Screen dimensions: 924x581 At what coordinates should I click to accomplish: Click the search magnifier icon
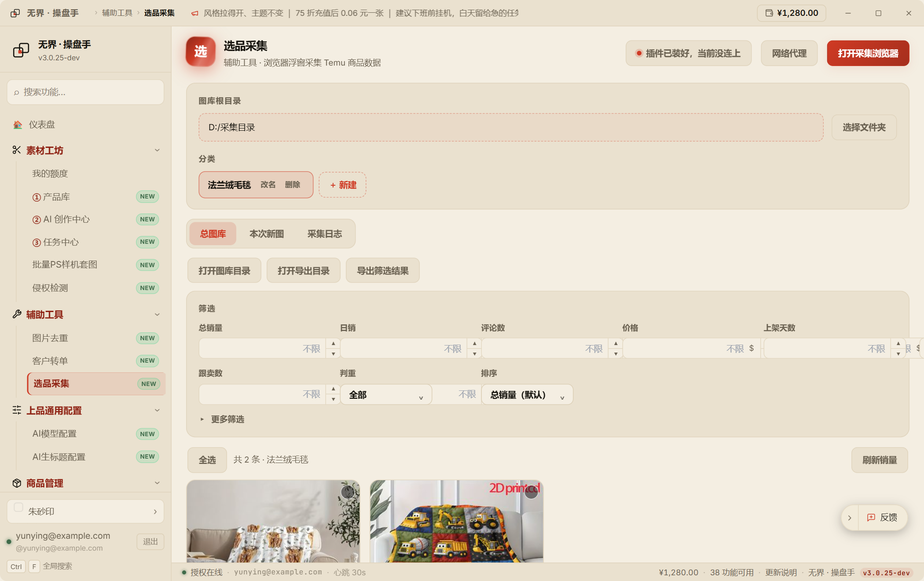(x=17, y=92)
